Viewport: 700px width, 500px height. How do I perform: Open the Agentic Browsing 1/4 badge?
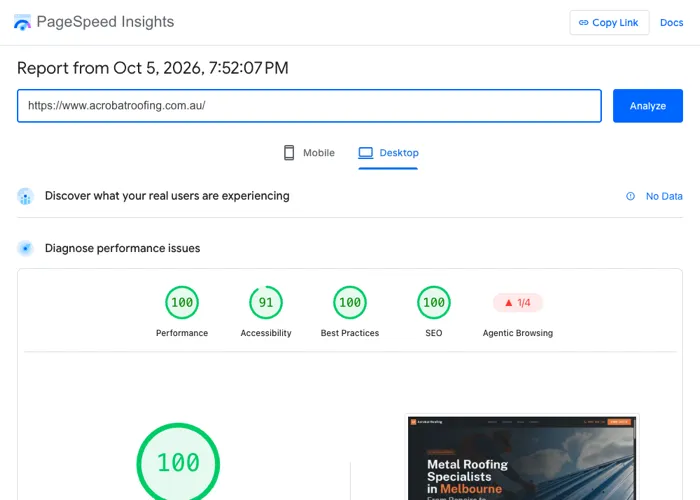pyautogui.click(x=517, y=303)
